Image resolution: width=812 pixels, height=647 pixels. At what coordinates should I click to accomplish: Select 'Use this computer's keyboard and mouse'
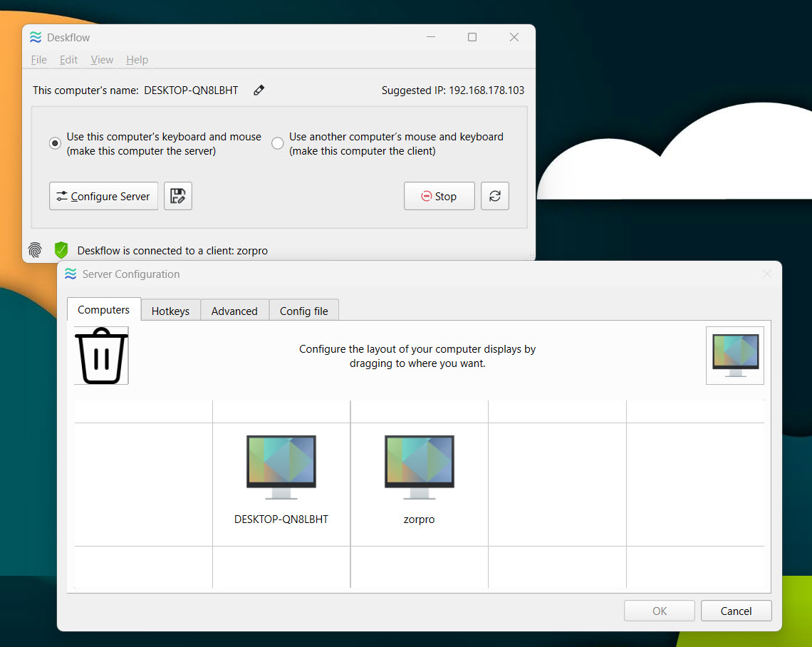[x=56, y=143]
